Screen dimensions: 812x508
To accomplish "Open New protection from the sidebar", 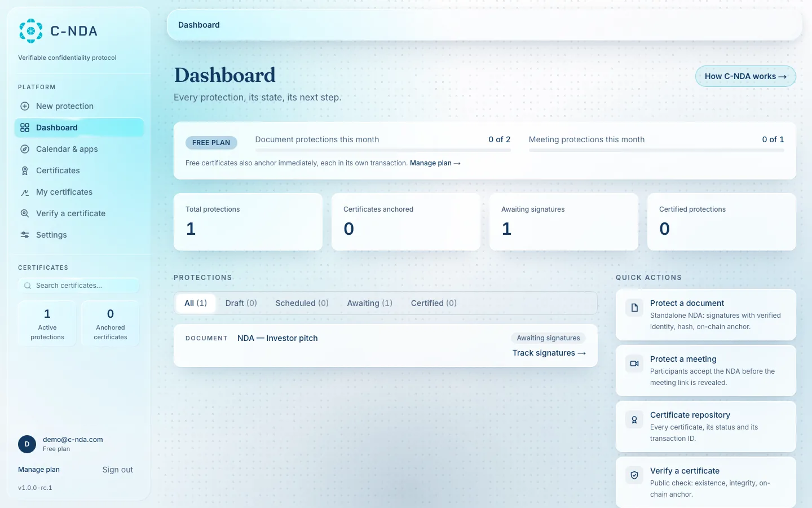I will pyautogui.click(x=79, y=106).
